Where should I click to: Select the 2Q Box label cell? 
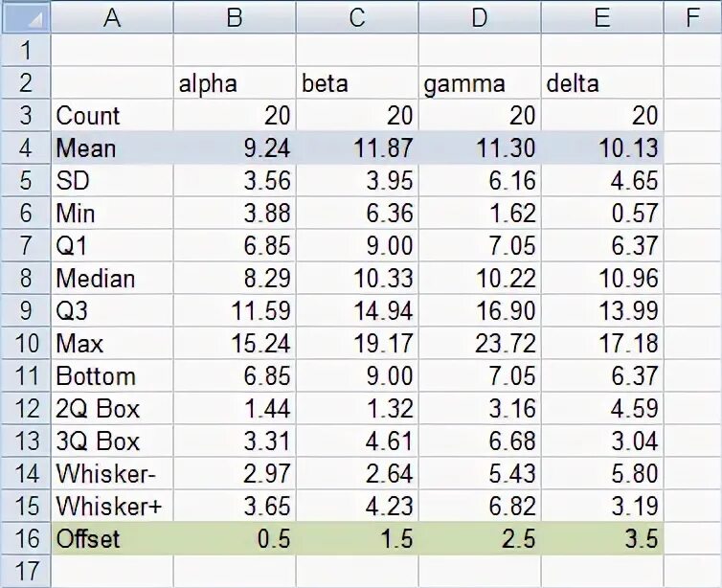[x=111, y=409]
